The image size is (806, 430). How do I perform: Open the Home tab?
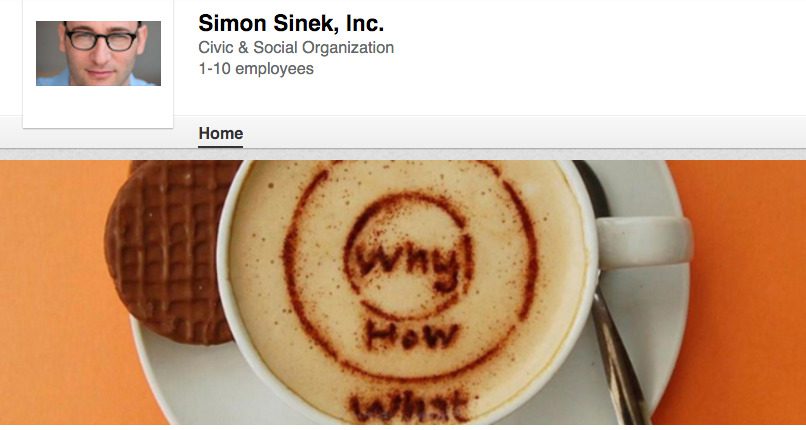(x=221, y=134)
